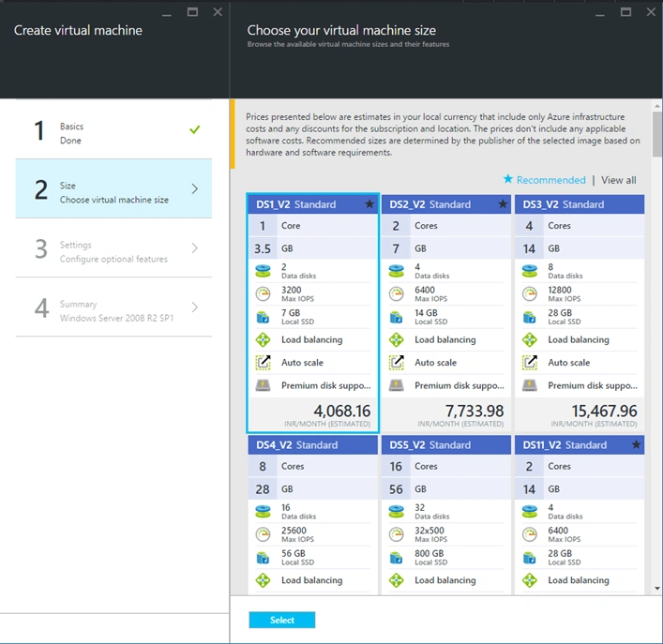This screenshot has height=644, width=663.
Task: Click the 800 GB Local SSD value
Action: [429, 554]
